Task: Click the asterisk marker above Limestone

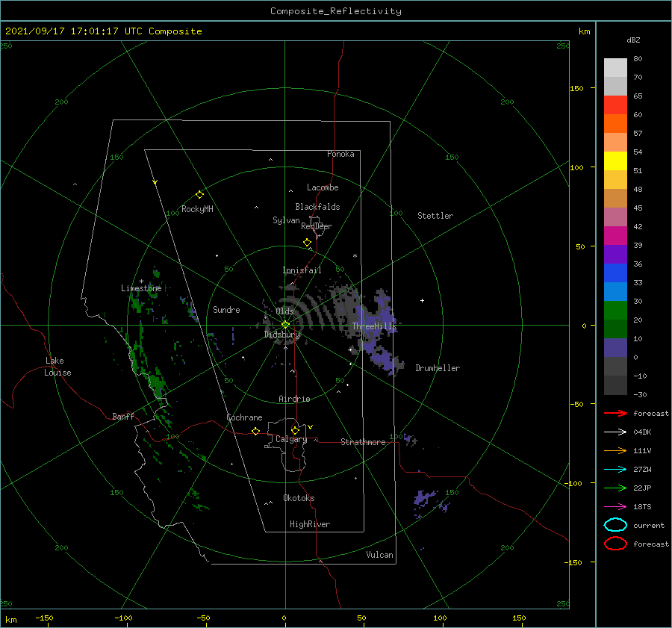Action: click(x=141, y=282)
